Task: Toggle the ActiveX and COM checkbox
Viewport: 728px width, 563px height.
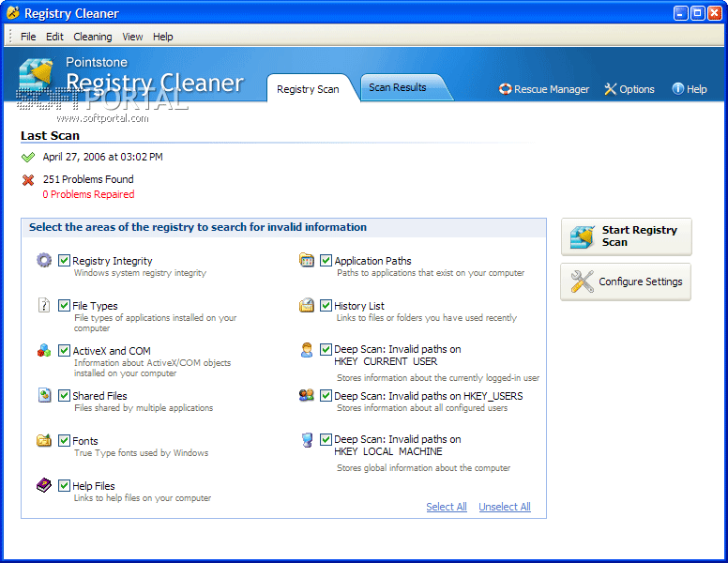Action: click(x=64, y=350)
